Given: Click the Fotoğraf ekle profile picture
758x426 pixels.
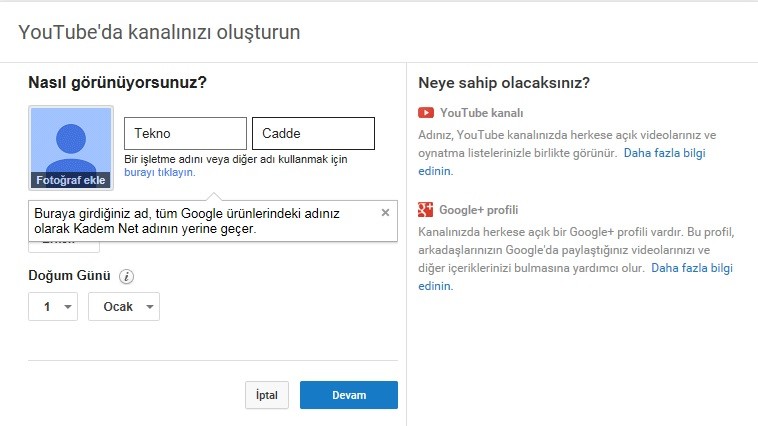Looking at the screenshot, I should click(71, 148).
